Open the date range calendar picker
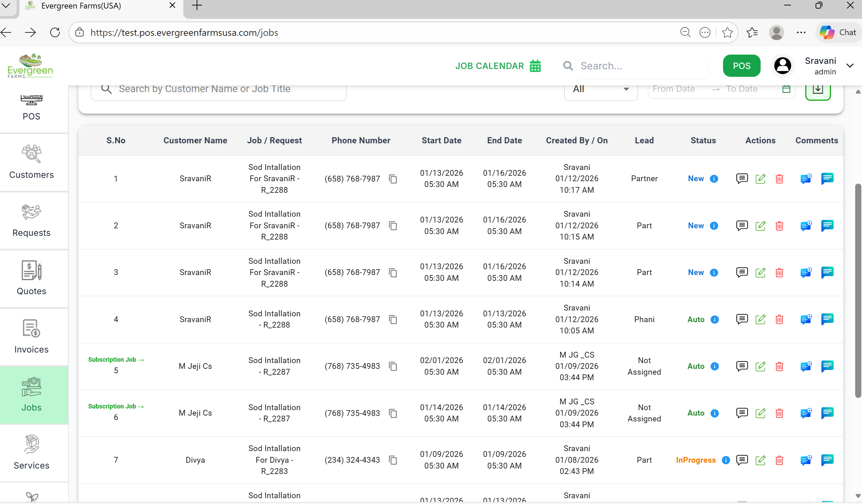Screen dimensions: 862x504 click(x=786, y=89)
